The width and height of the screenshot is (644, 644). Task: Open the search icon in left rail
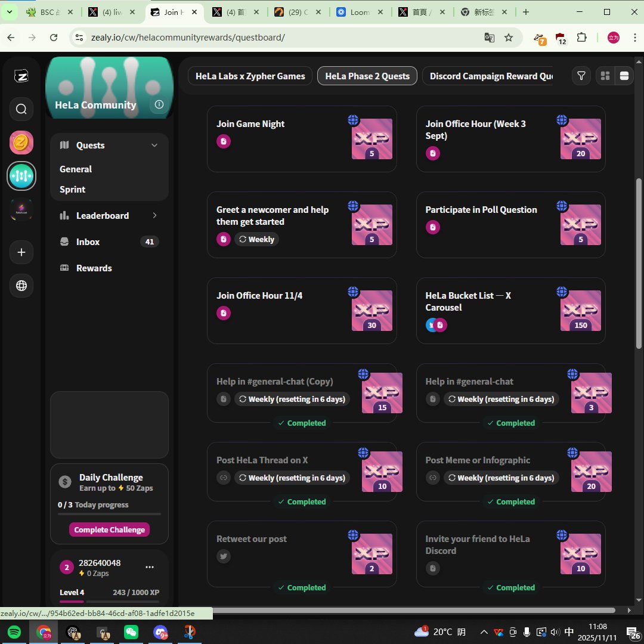pos(21,109)
